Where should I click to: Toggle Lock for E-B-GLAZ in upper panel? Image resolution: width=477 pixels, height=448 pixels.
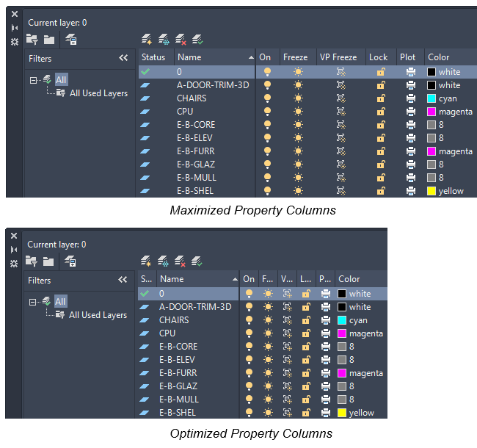pyautogui.click(x=381, y=165)
